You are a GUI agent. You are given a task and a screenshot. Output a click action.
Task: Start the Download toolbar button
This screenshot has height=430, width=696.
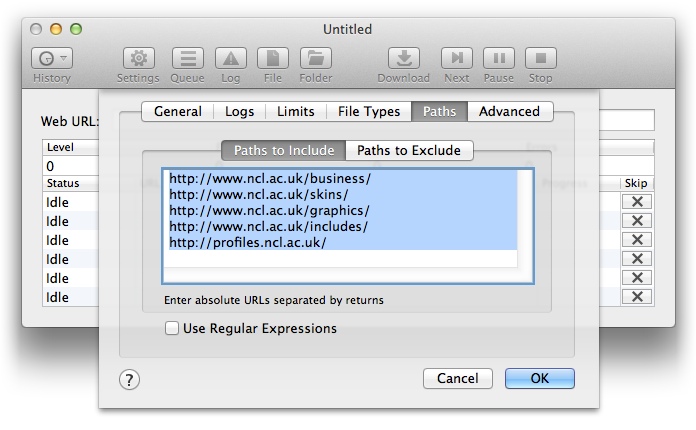point(404,59)
